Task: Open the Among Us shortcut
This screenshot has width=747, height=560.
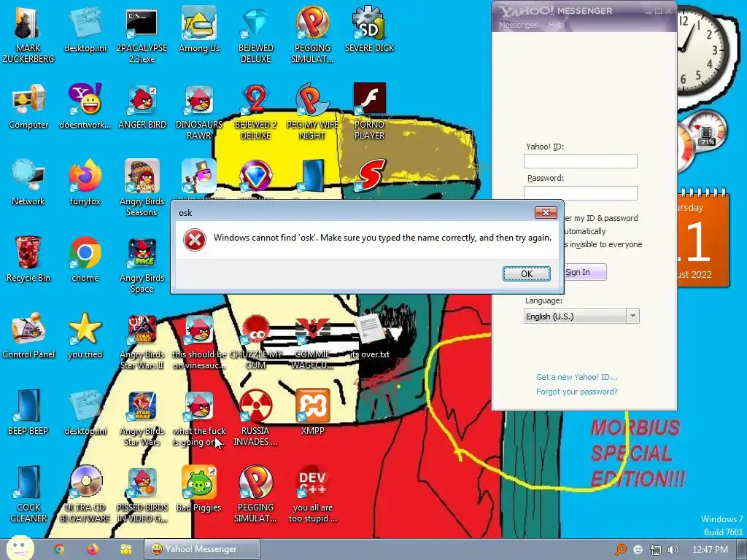Action: point(199,29)
